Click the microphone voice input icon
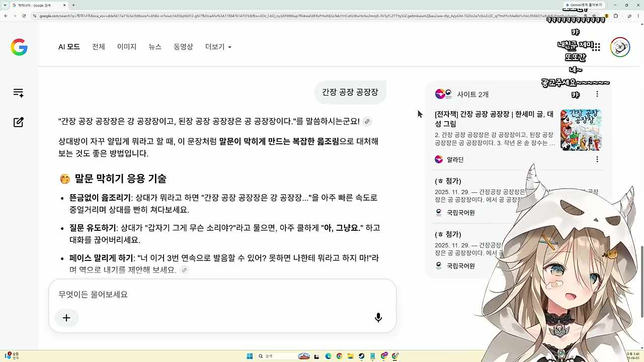This screenshot has height=362, width=644. [x=378, y=318]
